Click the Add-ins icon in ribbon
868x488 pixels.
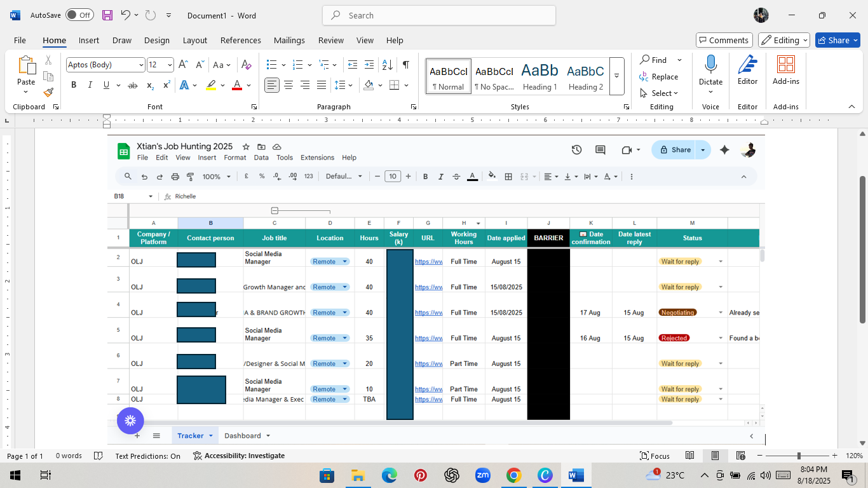click(786, 70)
